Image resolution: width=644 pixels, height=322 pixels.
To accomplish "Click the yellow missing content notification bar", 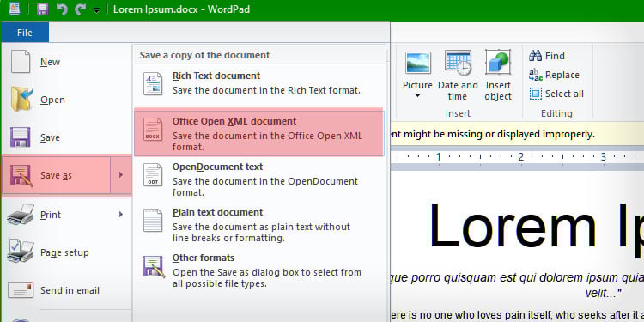I will click(517, 134).
